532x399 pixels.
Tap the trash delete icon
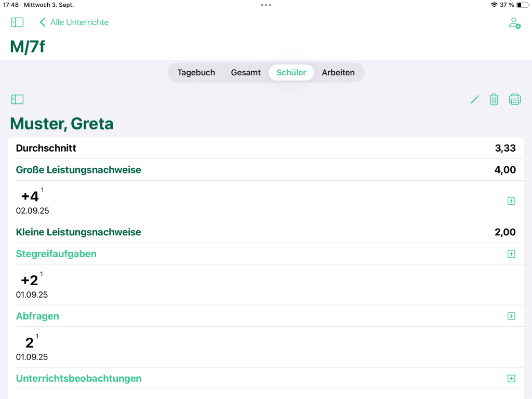click(x=494, y=99)
